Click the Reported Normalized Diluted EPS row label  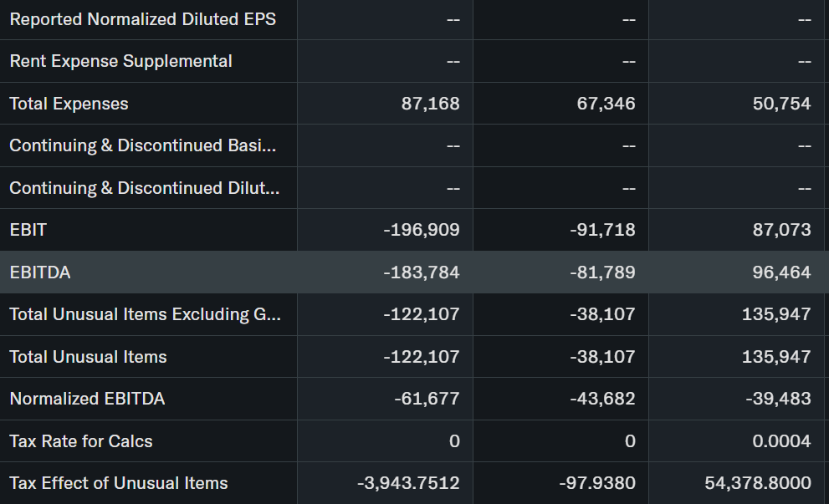pos(142,18)
